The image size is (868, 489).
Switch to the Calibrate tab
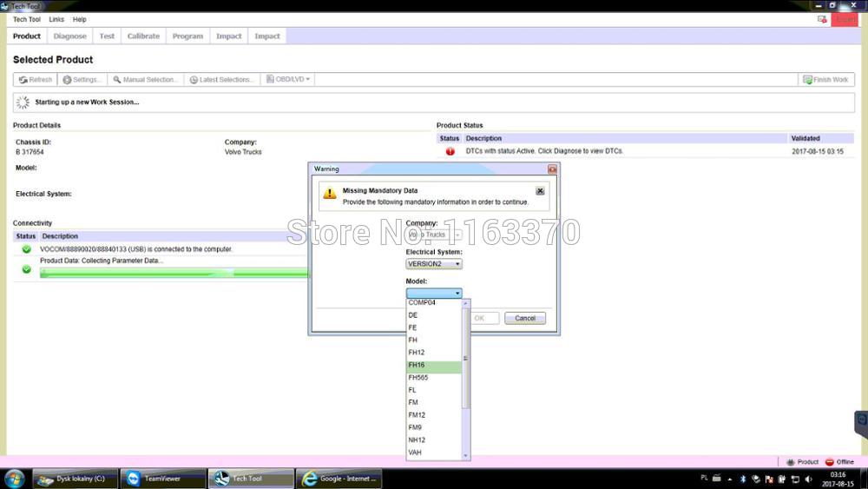(x=143, y=36)
